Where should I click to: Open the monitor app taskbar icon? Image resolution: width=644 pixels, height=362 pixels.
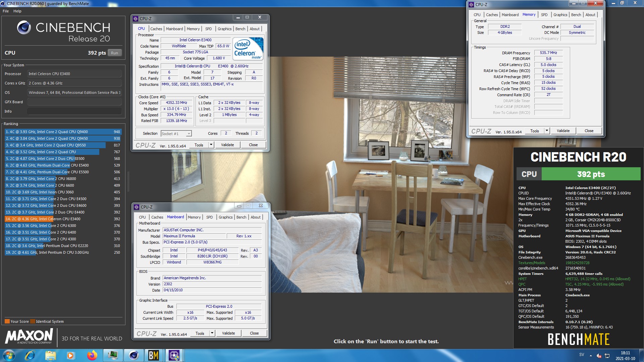click(113, 355)
